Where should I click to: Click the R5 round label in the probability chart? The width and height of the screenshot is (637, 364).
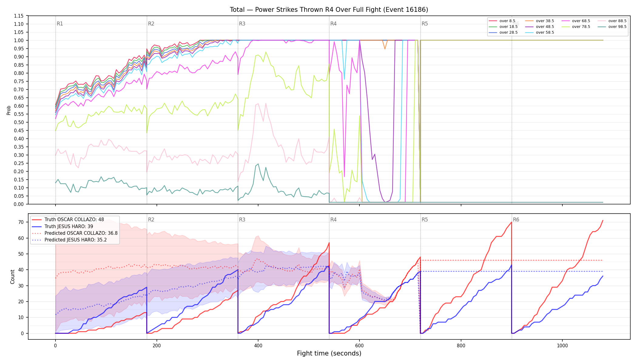coord(425,24)
